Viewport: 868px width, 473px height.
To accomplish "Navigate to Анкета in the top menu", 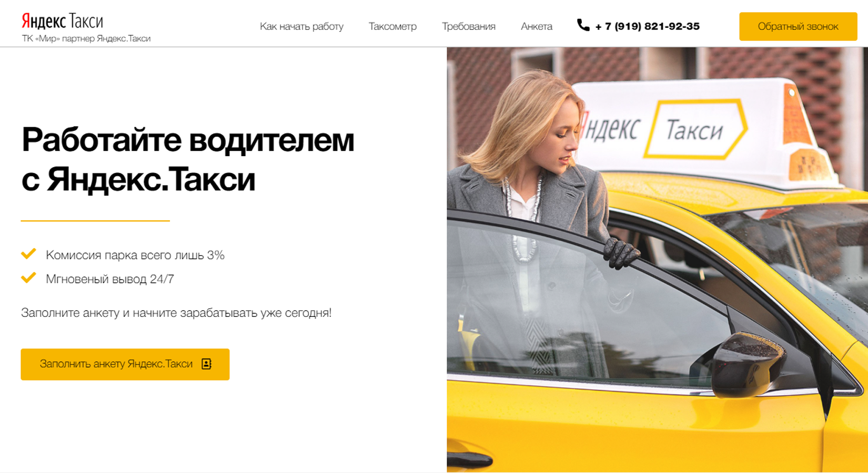I will tap(537, 26).
